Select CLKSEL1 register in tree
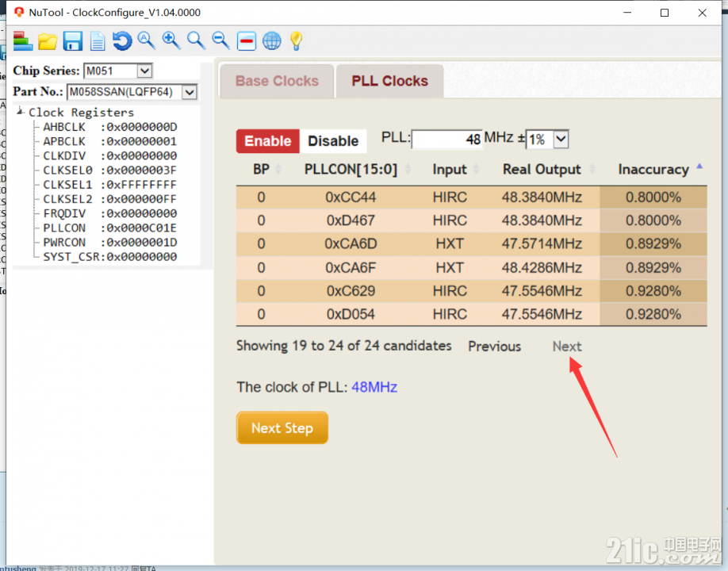The image size is (728, 571). (x=109, y=184)
